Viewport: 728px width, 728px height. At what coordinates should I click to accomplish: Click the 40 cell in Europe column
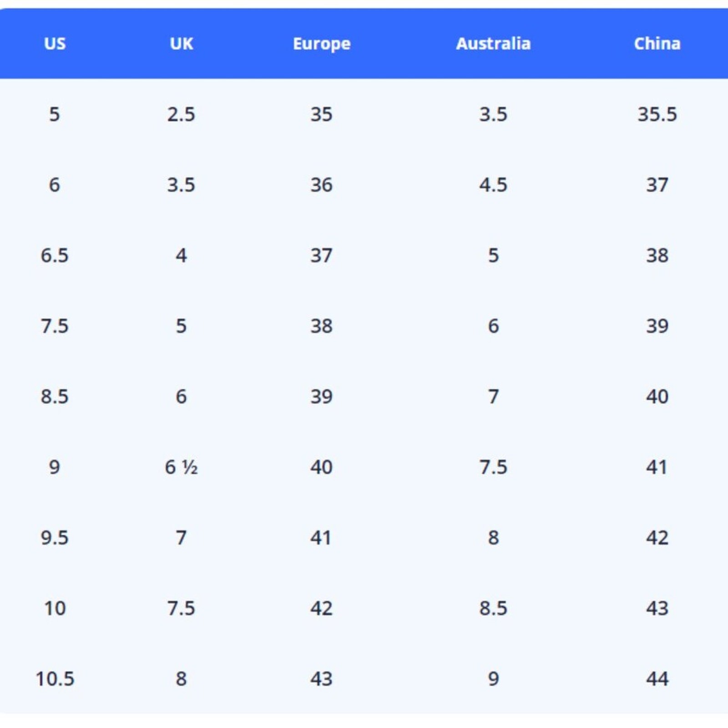(x=322, y=467)
